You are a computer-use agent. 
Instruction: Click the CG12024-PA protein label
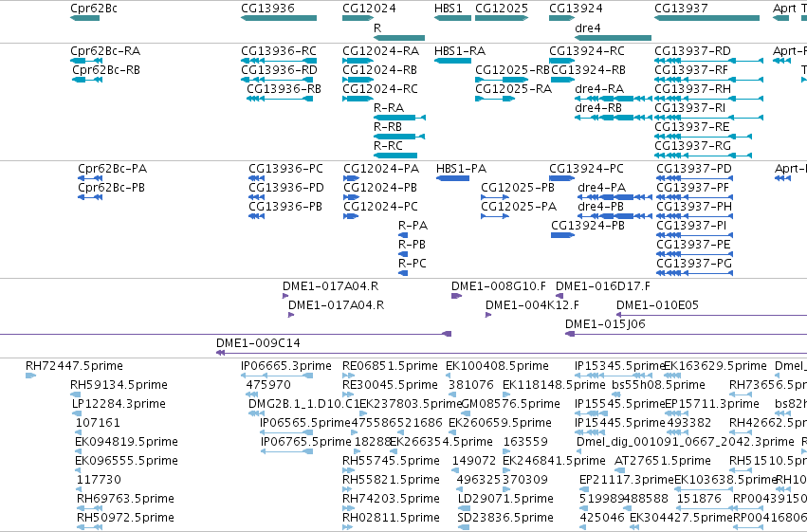pos(381,169)
